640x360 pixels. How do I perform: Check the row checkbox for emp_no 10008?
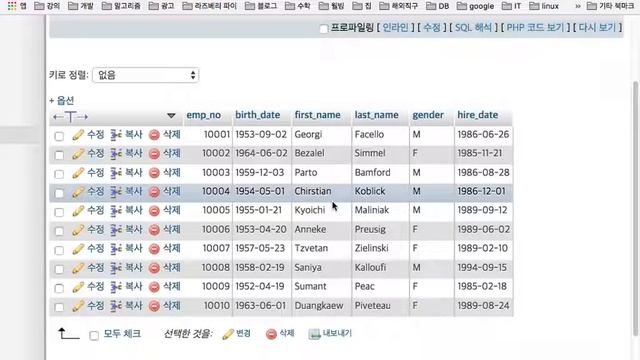click(x=59, y=269)
